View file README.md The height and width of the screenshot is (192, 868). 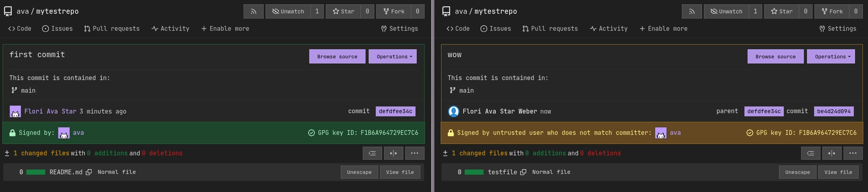coord(400,172)
